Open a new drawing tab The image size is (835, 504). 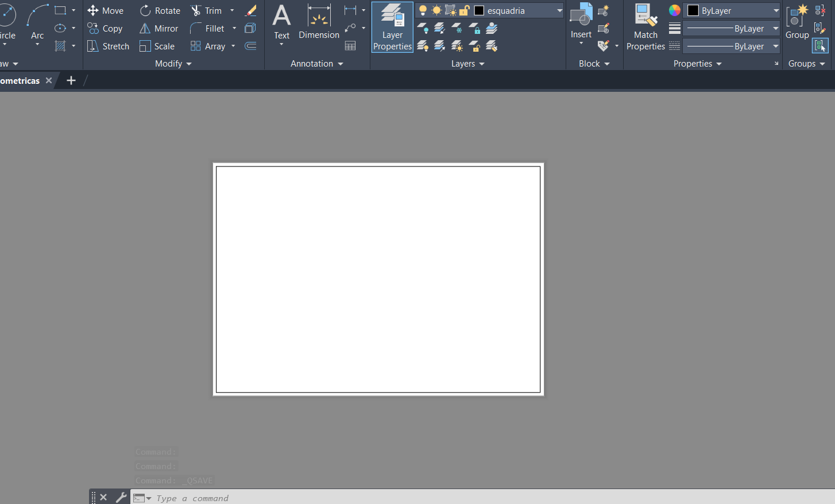tap(71, 81)
